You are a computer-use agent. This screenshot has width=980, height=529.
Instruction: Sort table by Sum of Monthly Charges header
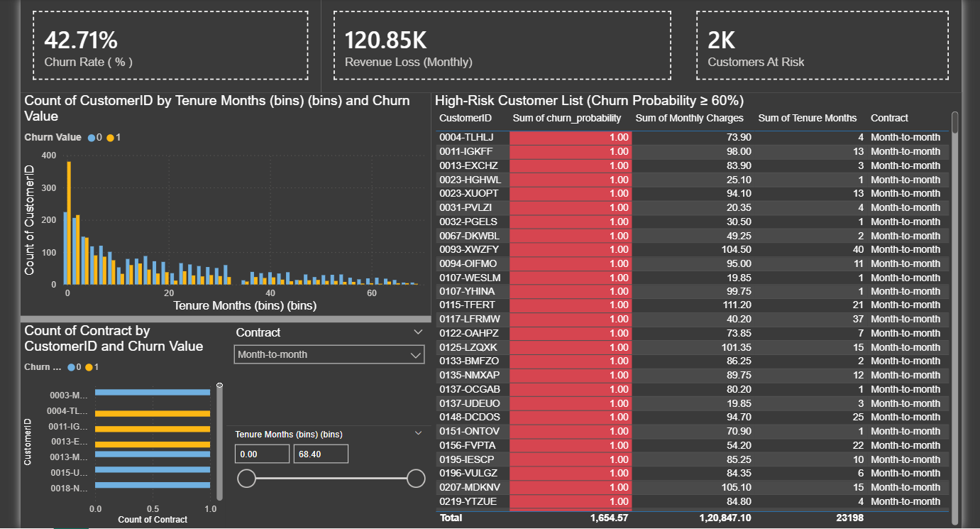tap(689, 118)
